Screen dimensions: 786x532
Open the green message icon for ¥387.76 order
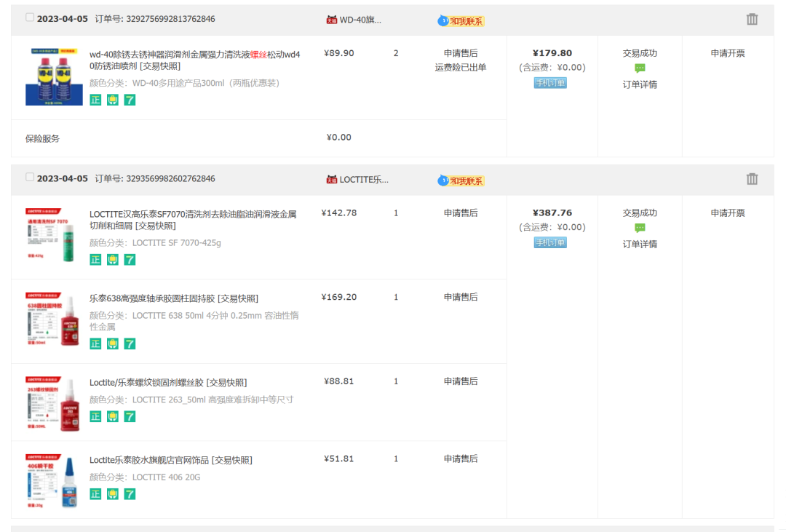640,228
